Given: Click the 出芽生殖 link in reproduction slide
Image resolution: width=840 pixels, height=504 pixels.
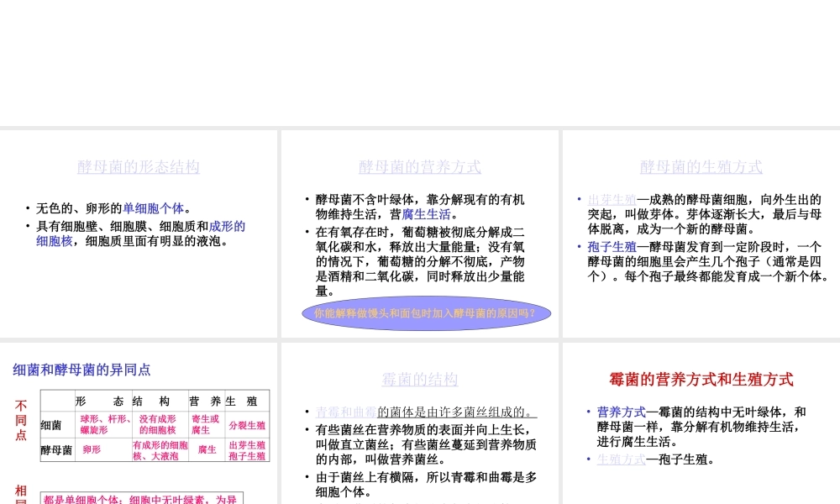Looking at the screenshot, I should tap(612, 200).
